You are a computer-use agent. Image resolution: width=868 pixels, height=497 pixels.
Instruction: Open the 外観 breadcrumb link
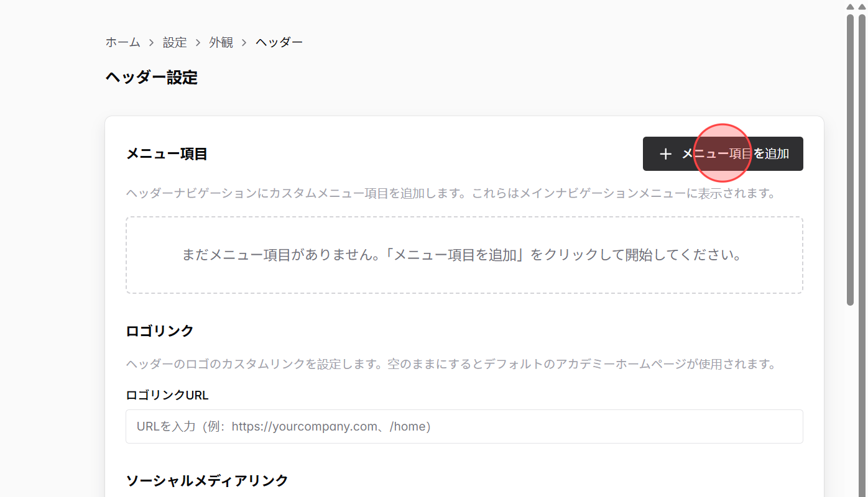click(221, 42)
